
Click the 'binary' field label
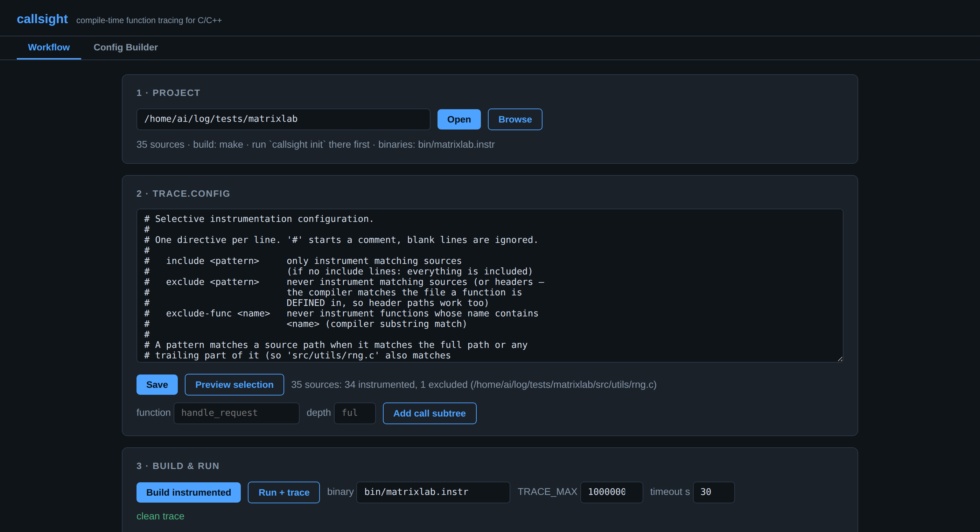340,492
